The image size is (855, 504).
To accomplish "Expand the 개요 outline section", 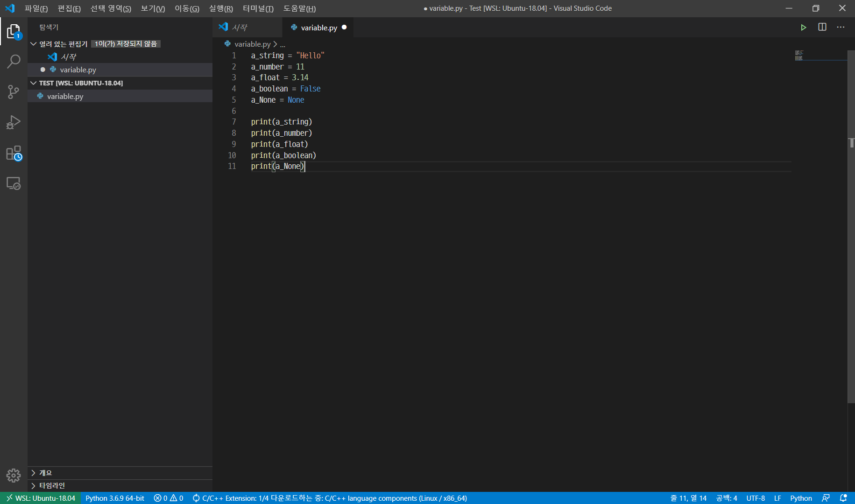I will [x=120, y=473].
